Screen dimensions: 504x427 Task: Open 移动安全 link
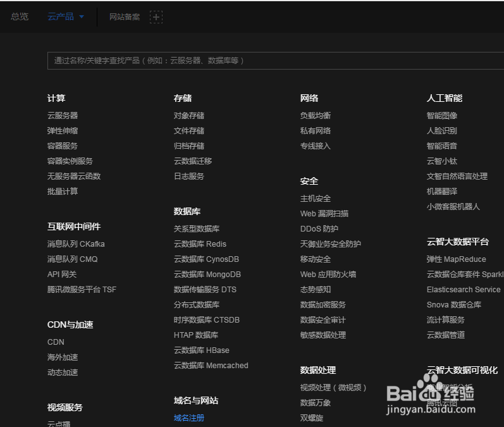[316, 259]
